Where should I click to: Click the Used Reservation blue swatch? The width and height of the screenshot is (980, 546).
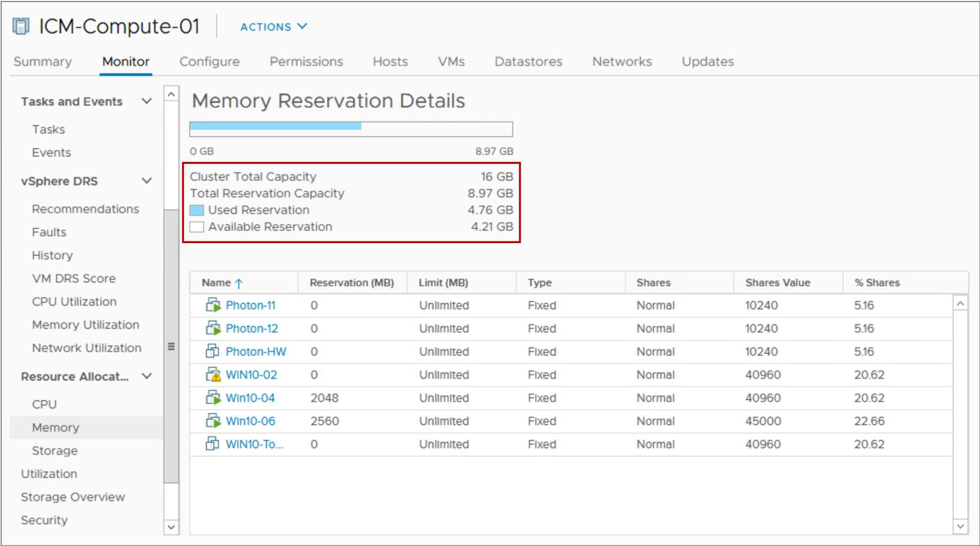(197, 210)
